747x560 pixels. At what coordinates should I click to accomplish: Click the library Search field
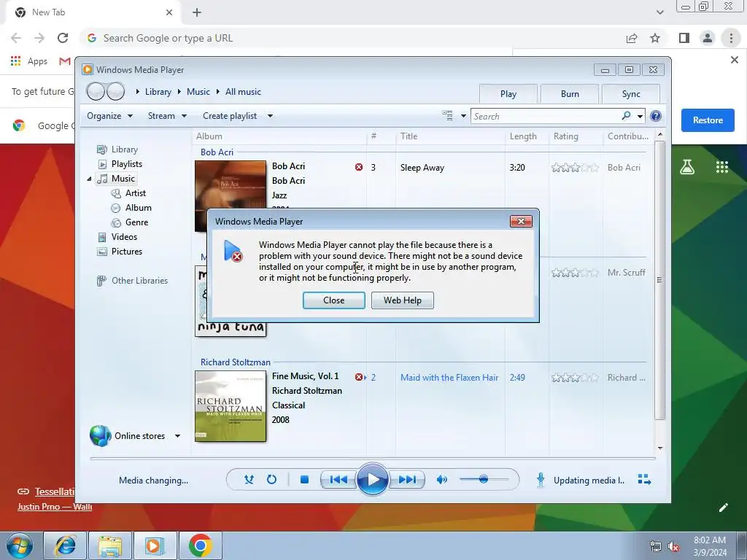pyautogui.click(x=546, y=116)
